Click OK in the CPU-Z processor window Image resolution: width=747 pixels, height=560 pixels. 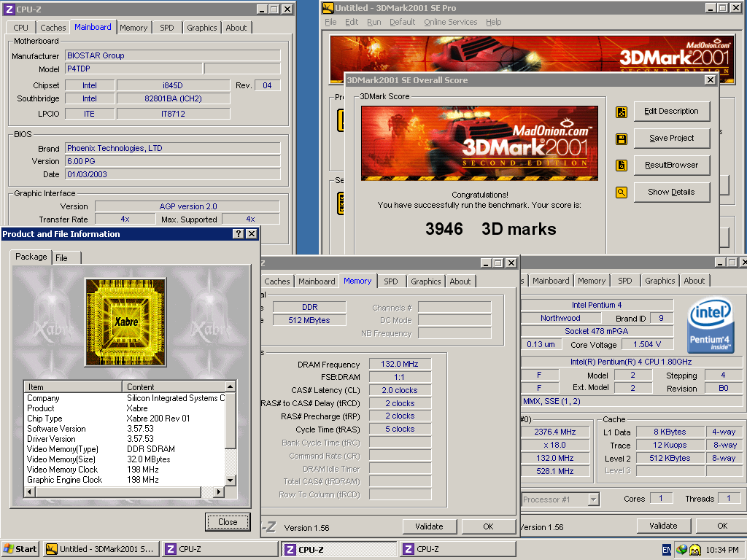tap(722, 526)
